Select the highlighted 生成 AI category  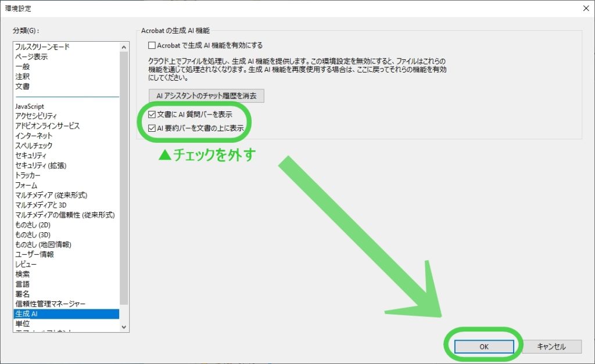[x=26, y=313]
